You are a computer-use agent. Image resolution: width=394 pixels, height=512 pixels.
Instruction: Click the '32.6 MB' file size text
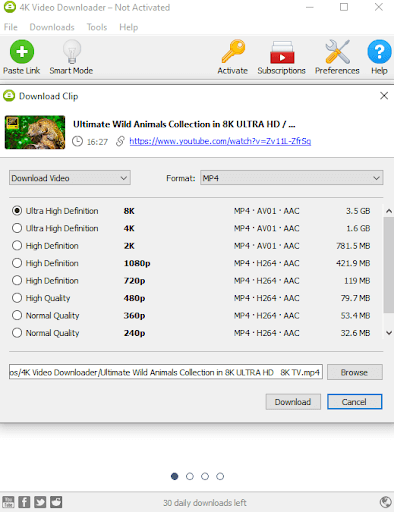coord(355,333)
